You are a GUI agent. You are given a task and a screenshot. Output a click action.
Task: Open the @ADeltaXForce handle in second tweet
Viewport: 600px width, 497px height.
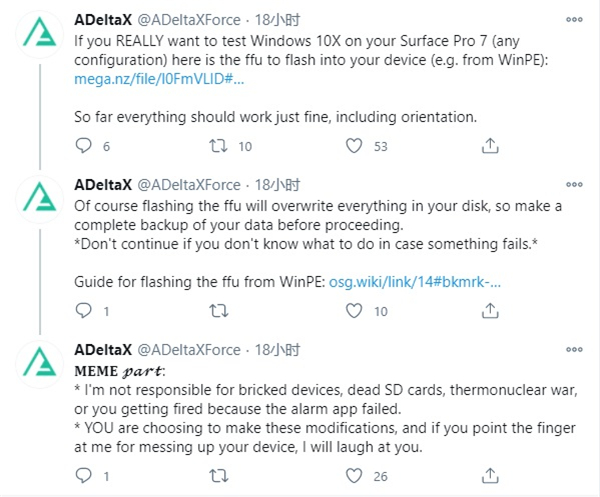click(188, 185)
